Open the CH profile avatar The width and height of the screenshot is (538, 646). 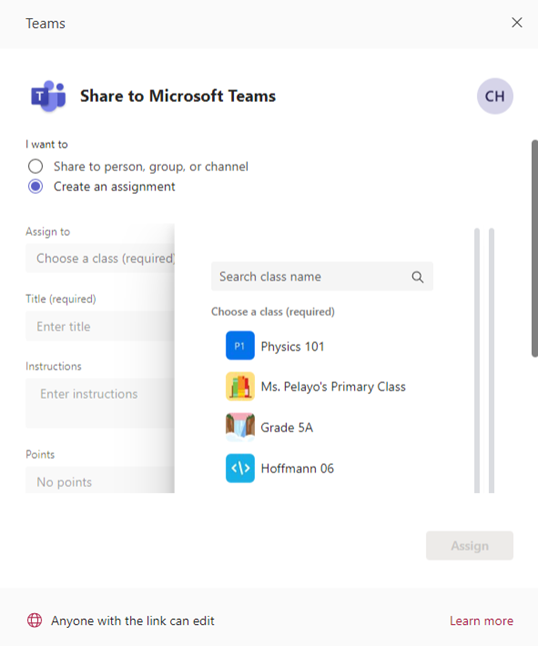pos(495,96)
